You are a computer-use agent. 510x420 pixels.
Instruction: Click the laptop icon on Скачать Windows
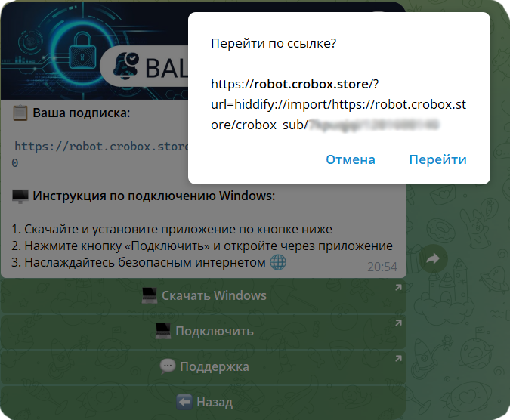pos(150,295)
